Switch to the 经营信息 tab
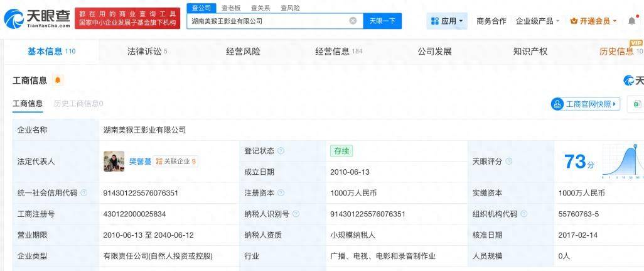The width and height of the screenshot is (644, 271). click(338, 52)
